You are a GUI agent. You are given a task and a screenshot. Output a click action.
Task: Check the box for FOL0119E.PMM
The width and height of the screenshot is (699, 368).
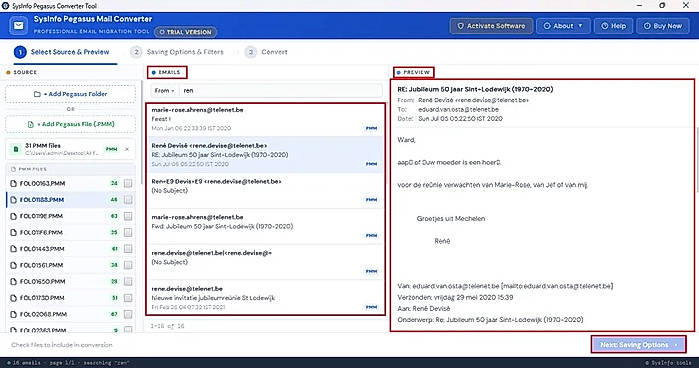point(128,216)
